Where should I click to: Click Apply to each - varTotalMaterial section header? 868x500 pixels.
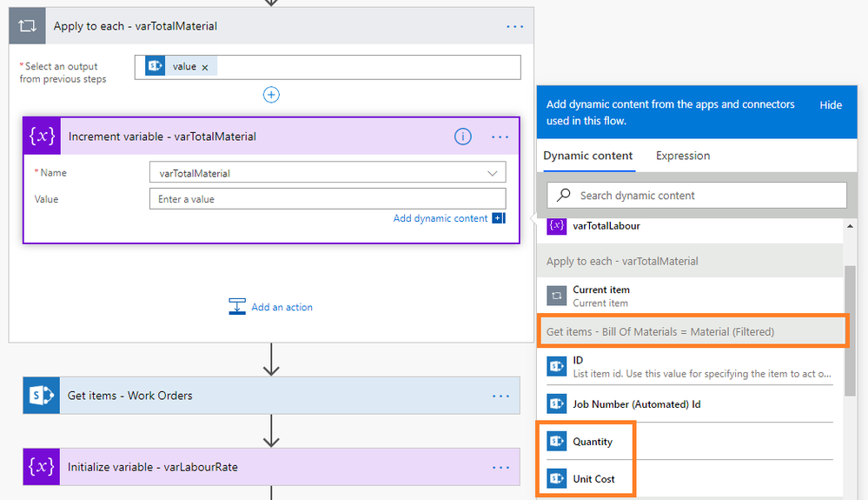[690, 261]
